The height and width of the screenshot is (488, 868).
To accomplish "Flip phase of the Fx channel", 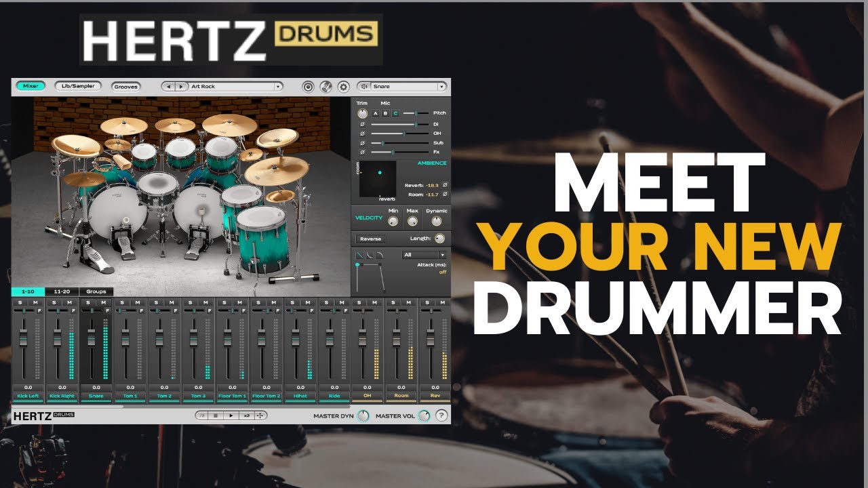I will 362,153.
